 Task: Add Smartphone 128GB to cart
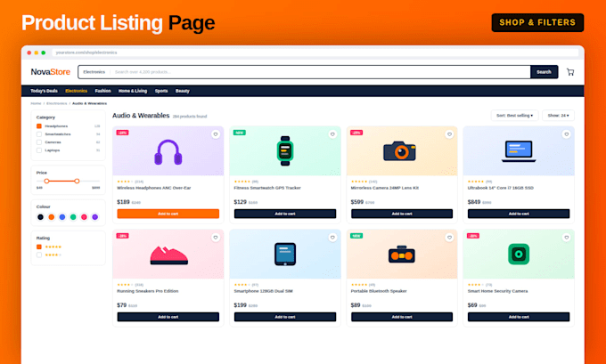[x=285, y=317]
